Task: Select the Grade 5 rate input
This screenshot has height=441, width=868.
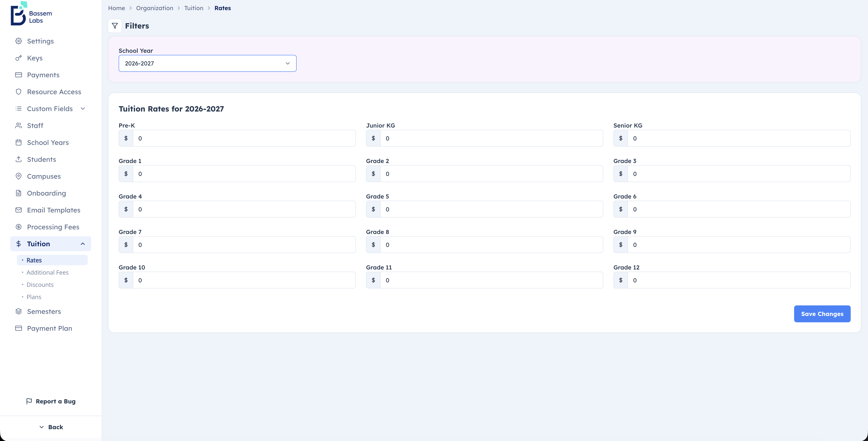Action: tap(491, 209)
